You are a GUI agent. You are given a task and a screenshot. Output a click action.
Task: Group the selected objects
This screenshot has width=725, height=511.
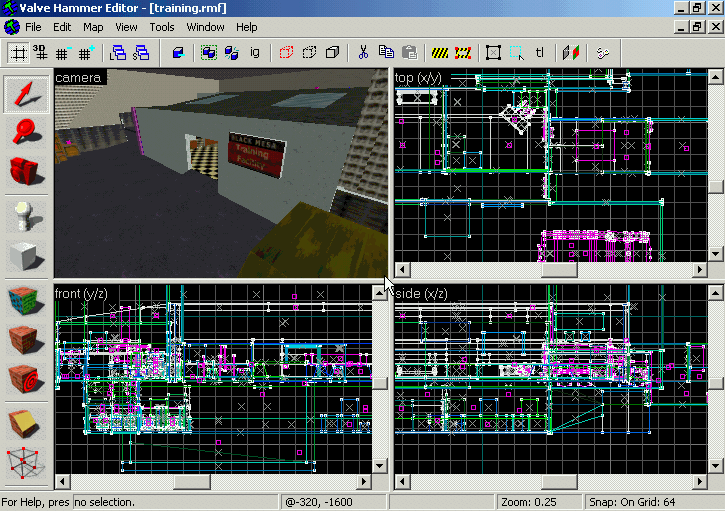coord(209,53)
